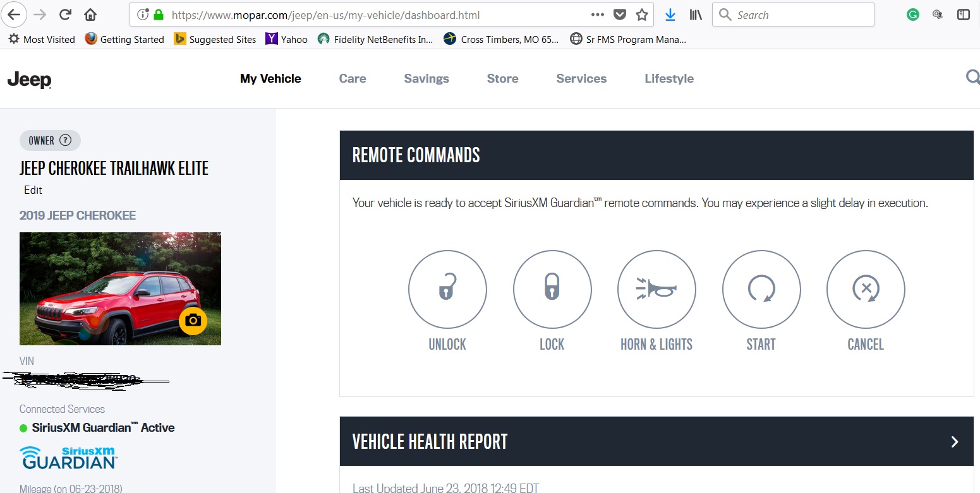Click the red Jeep Cherokee photo

coord(120,288)
